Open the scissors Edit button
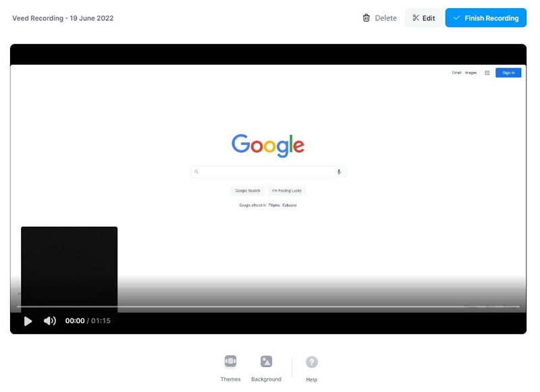Viewport: 540px width, 392px height. pos(424,18)
